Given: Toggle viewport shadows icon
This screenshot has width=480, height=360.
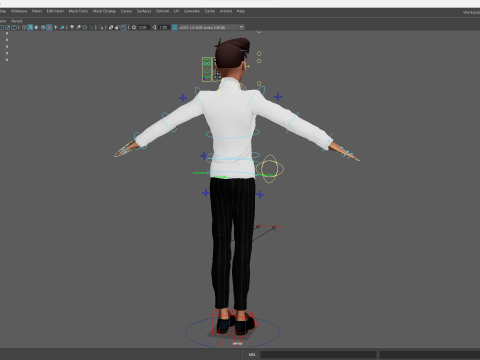Looking at the screenshot, I should pyautogui.click(x=62, y=27).
